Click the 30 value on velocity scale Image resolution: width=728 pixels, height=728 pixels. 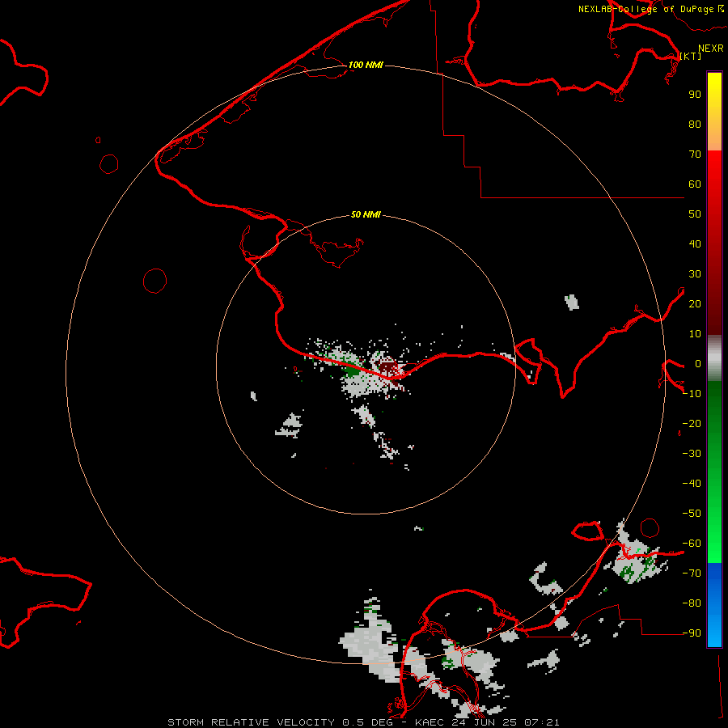(695, 274)
